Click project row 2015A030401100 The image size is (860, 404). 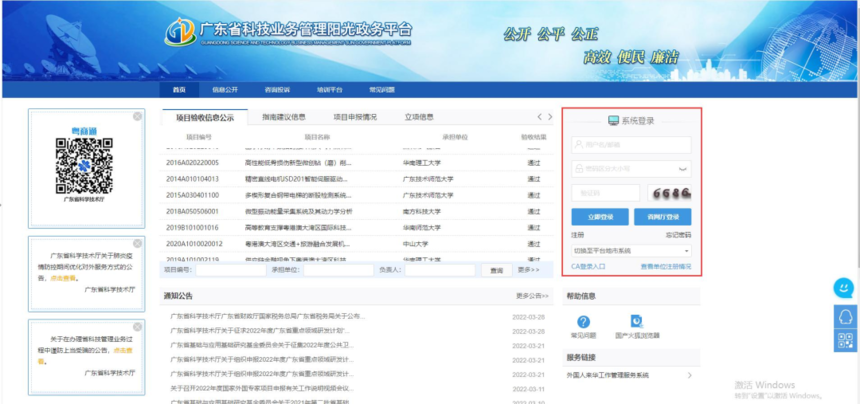[358, 195]
